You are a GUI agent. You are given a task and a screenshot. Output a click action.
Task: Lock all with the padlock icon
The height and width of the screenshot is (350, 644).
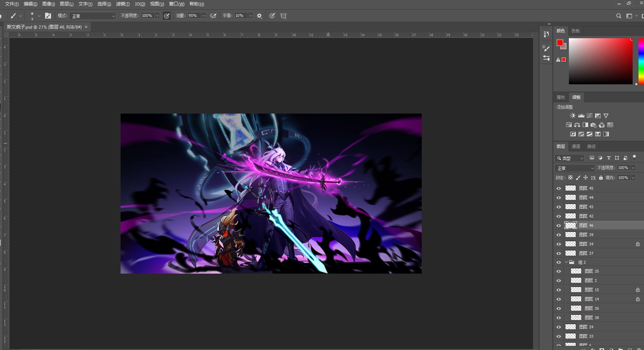(x=601, y=178)
